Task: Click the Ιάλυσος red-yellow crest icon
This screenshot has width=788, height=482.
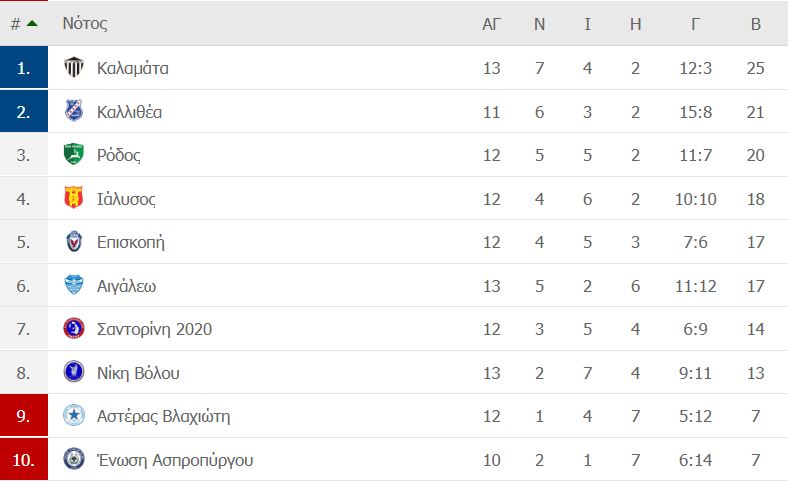Action: (74, 198)
